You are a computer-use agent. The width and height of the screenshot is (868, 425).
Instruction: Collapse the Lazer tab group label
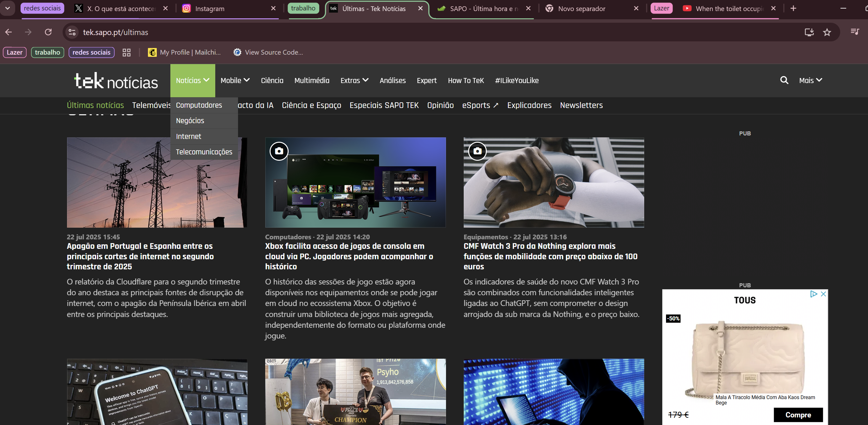click(x=662, y=8)
